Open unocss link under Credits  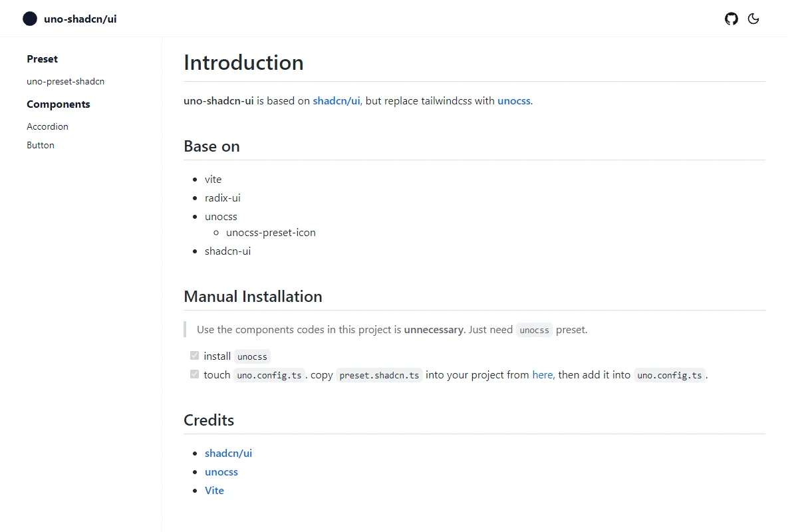coord(221,472)
